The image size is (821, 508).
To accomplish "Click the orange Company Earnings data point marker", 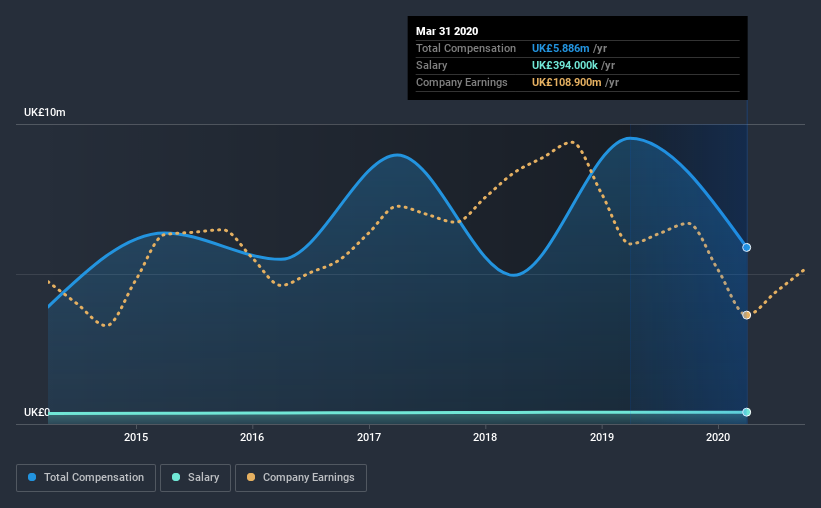I will pos(747,315).
